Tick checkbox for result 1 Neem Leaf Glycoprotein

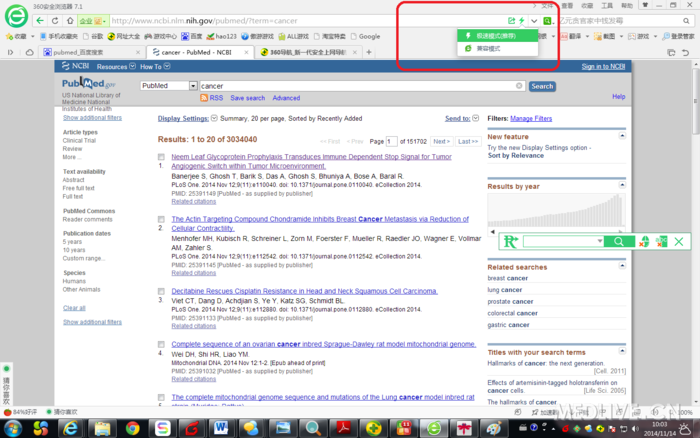click(161, 157)
